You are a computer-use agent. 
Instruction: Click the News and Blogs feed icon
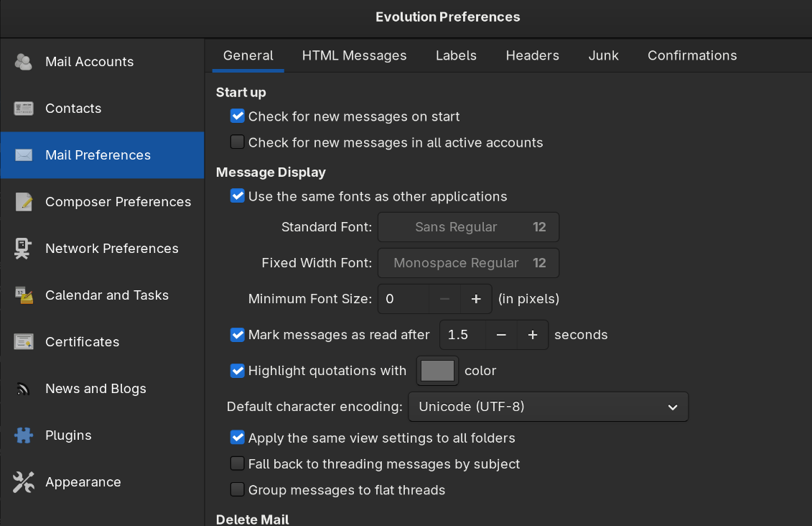[24, 389]
